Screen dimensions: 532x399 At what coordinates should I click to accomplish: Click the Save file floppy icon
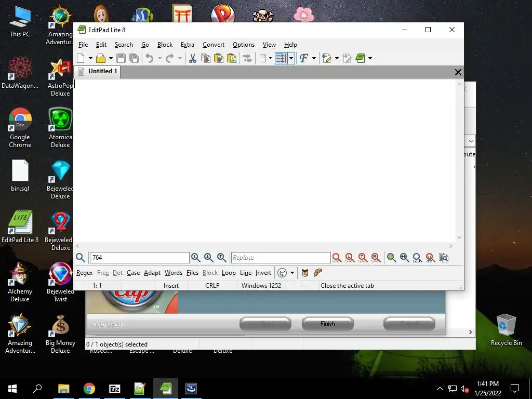121,58
